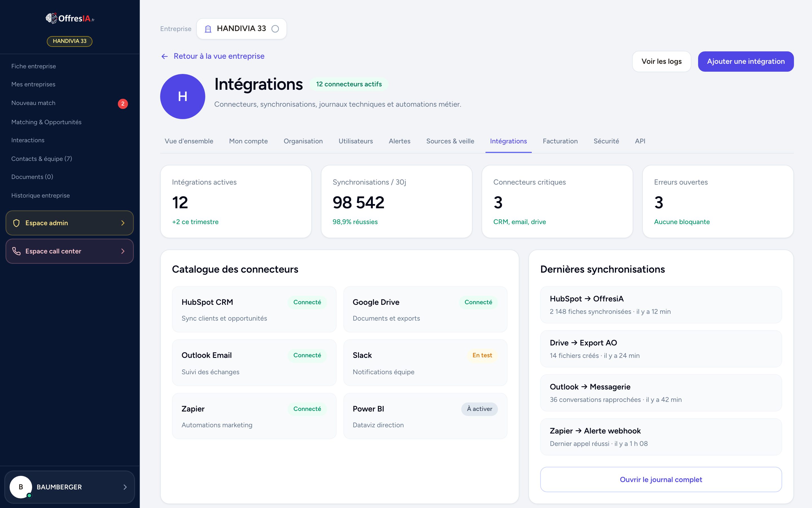
Task: Click Google Drive Connecté status
Action: click(478, 302)
